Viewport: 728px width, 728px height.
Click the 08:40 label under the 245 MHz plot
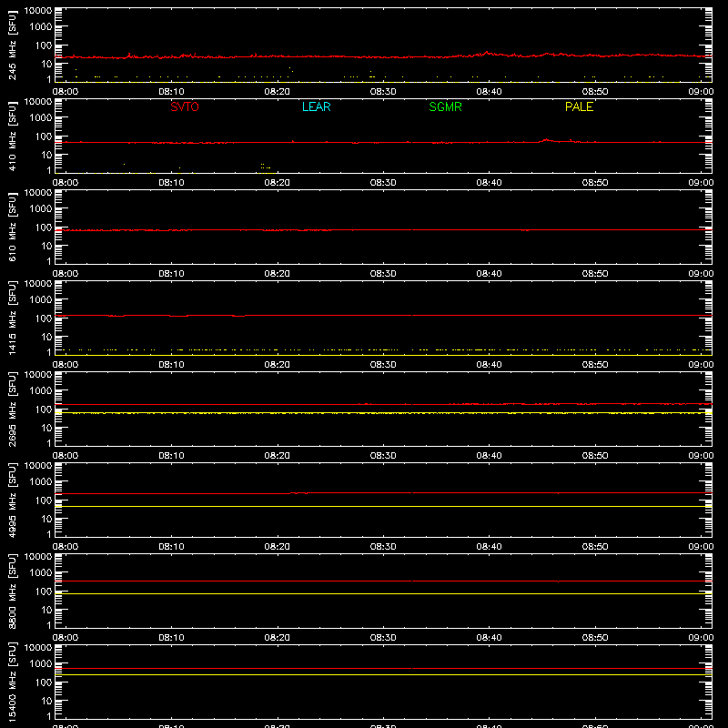[x=489, y=92]
